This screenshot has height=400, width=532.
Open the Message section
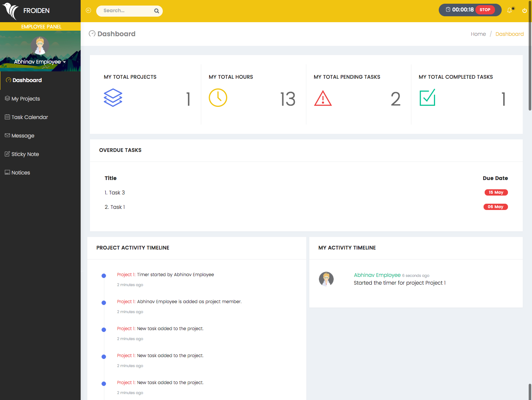(23, 136)
